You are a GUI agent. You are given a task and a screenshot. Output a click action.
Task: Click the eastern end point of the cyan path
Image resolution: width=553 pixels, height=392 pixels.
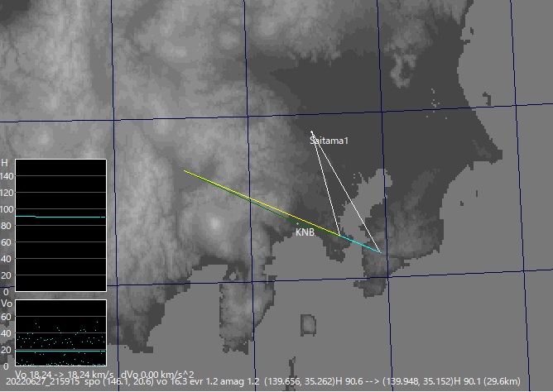[x=380, y=251]
